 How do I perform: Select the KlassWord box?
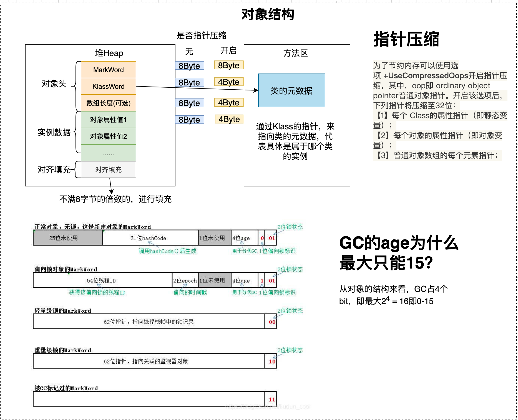pyautogui.click(x=109, y=86)
